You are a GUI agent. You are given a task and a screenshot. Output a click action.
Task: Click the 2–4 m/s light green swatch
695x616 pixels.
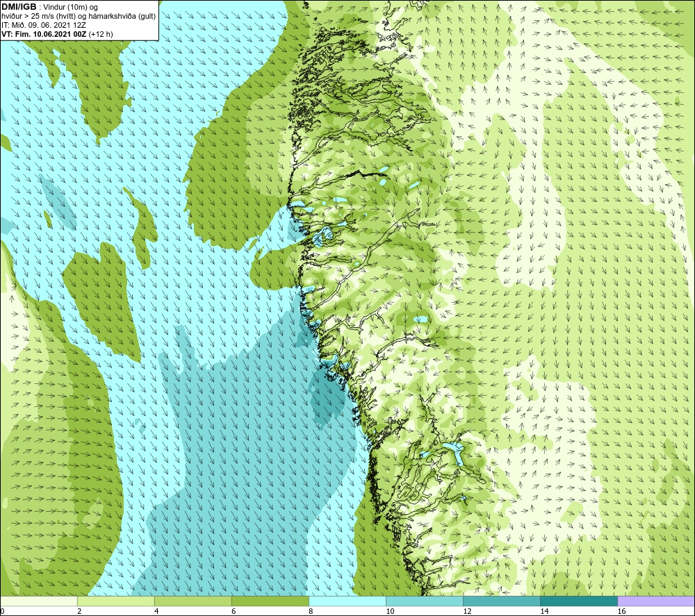(x=115, y=601)
